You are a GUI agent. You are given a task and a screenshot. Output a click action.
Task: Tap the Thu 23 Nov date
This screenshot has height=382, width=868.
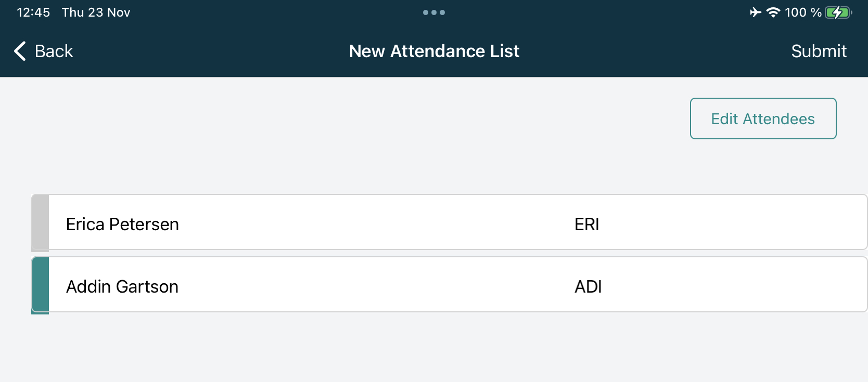96,12
